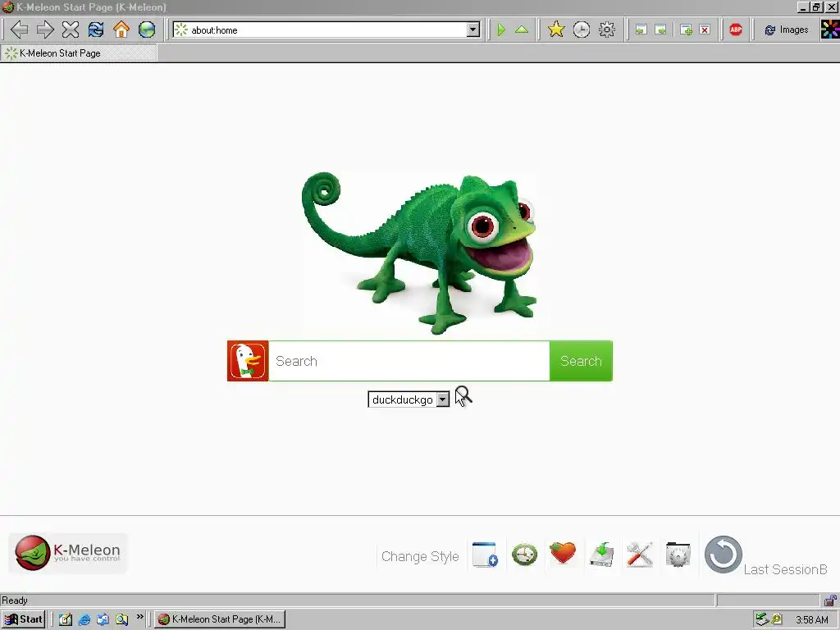This screenshot has width=840, height=630.
Task: Open downloads with the green arrow drive icon
Action: (601, 555)
